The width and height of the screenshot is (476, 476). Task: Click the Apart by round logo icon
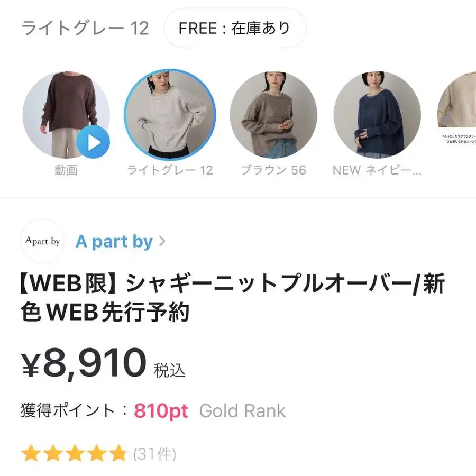click(x=42, y=241)
